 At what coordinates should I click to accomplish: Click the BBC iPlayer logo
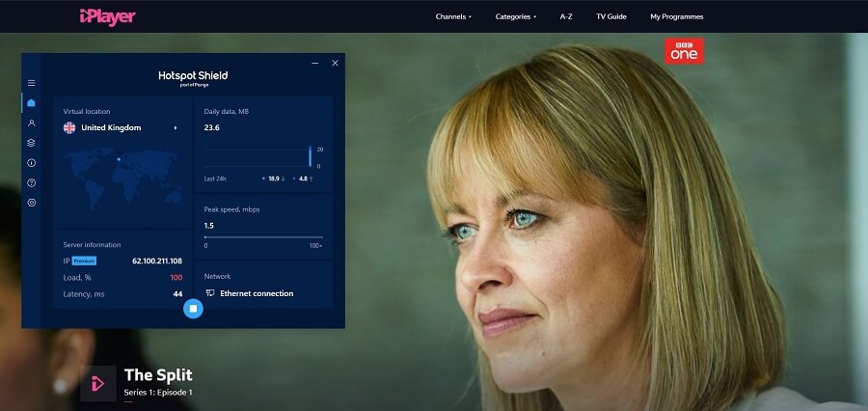[x=107, y=16]
